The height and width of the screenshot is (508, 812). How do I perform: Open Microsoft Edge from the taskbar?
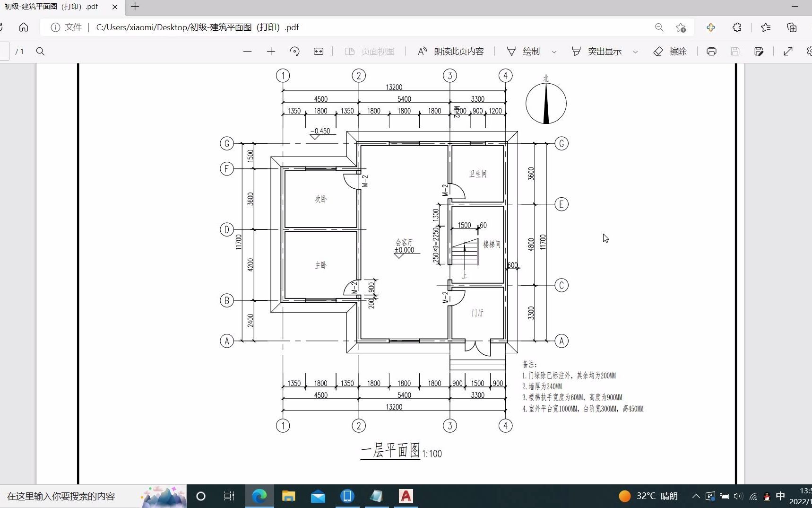[x=259, y=496]
